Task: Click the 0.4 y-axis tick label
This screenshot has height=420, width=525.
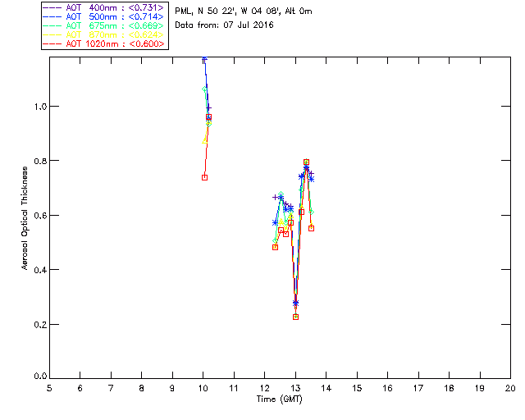Action: point(39,270)
